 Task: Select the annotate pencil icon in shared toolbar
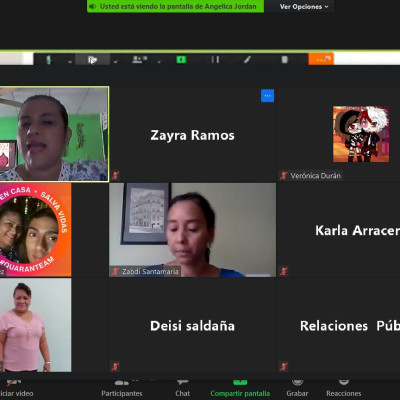click(247, 60)
